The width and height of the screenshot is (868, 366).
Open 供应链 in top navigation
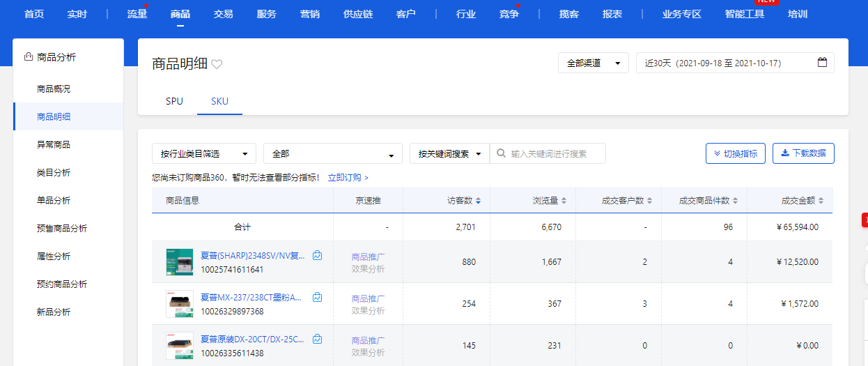(x=358, y=14)
